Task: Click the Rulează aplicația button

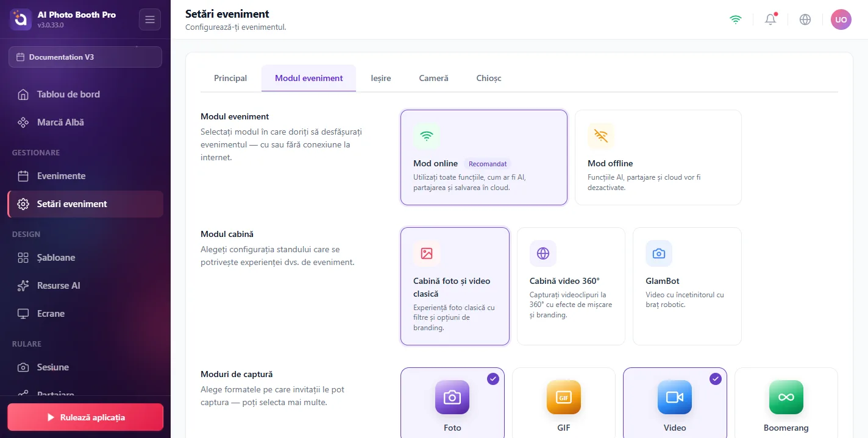Action: 85,417
